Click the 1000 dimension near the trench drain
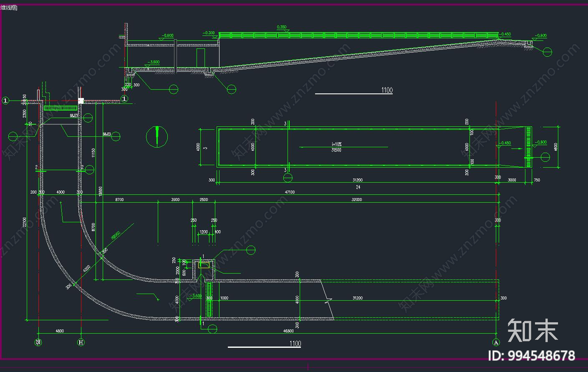 tap(224, 298)
